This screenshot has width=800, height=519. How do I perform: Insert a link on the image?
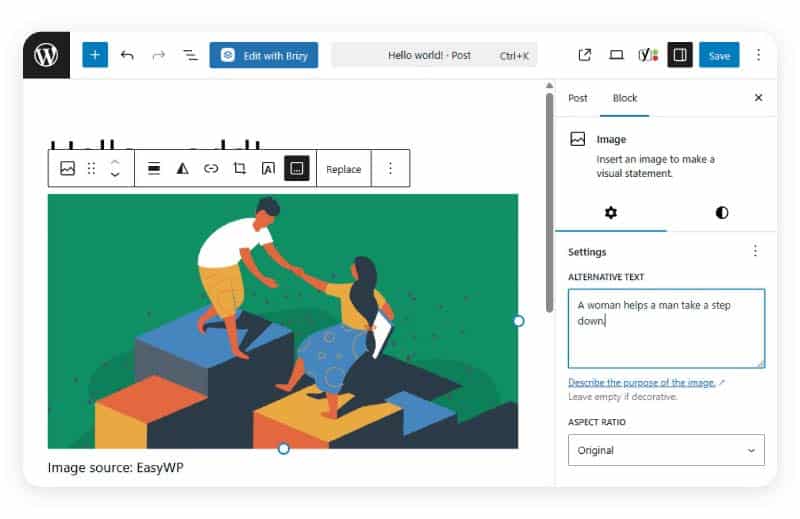pyautogui.click(x=211, y=168)
